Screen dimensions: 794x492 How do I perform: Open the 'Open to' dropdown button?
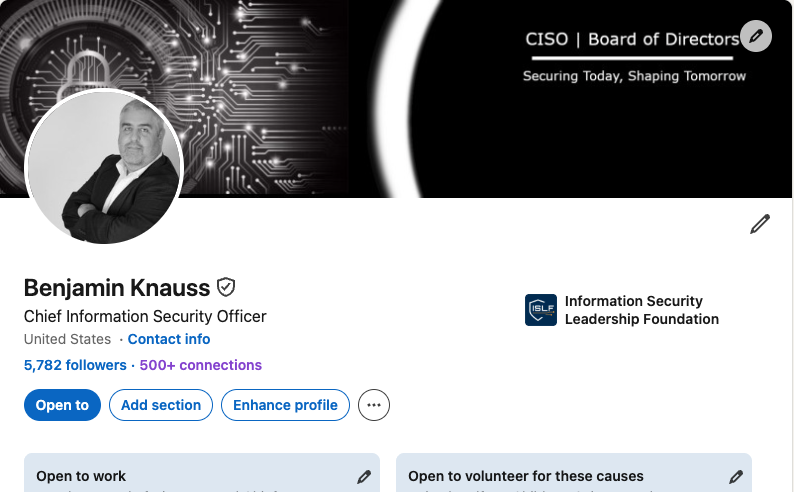(x=62, y=405)
